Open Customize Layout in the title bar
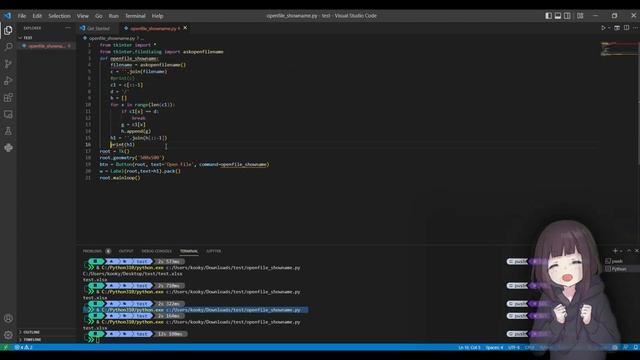Image resolution: width=640 pixels, height=360 pixels. [580, 16]
